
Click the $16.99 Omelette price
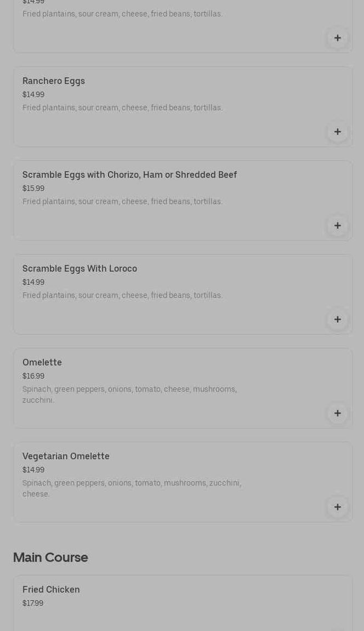33,376
